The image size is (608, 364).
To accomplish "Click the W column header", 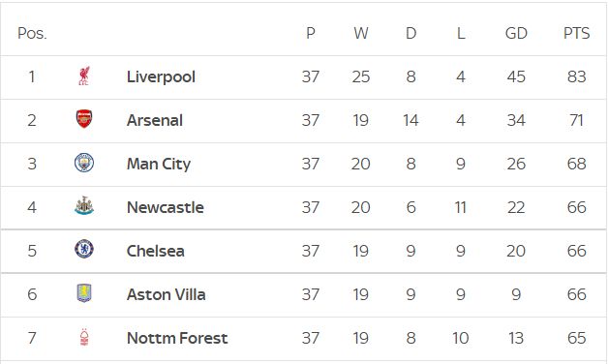I will (x=360, y=33).
